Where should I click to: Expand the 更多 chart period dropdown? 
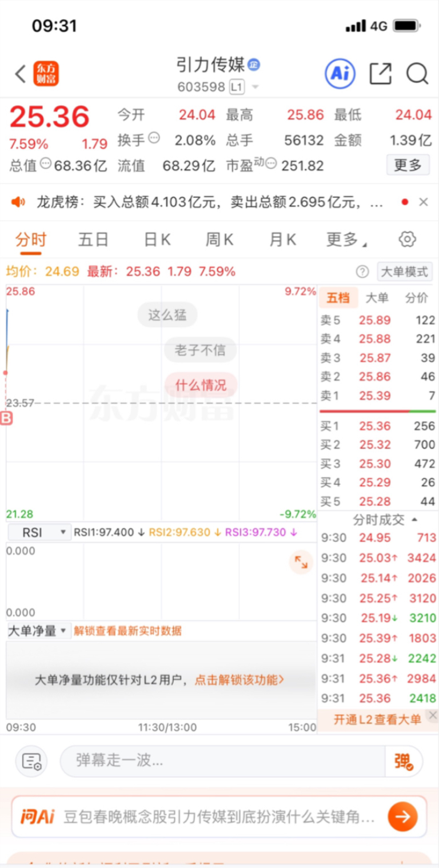346,240
